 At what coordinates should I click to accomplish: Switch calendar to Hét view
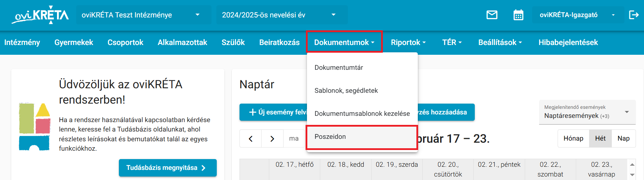(600, 138)
